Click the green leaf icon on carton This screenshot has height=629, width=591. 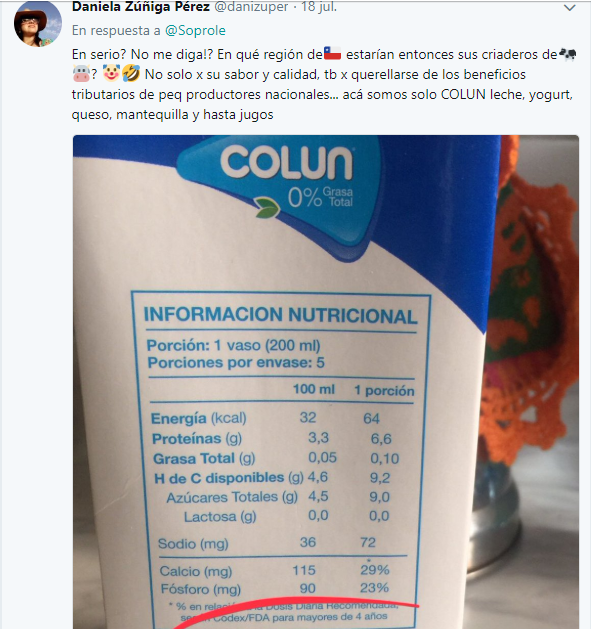tap(268, 208)
